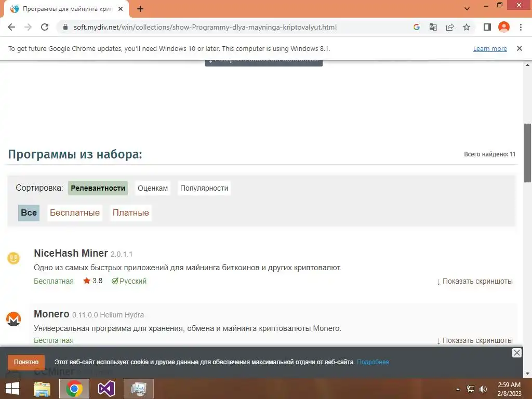Viewport: 532px width, 399px height.
Task: Go back to the previous page
Action: coord(11,27)
